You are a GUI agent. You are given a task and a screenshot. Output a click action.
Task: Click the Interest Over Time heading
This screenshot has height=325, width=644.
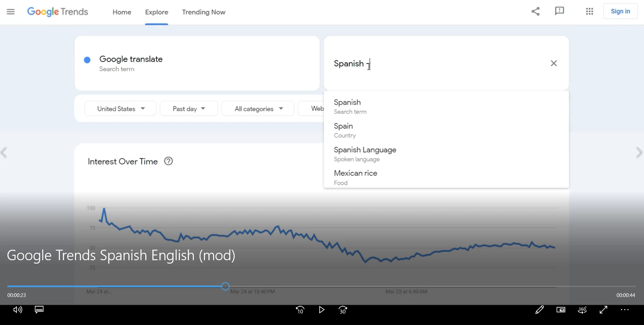click(123, 162)
